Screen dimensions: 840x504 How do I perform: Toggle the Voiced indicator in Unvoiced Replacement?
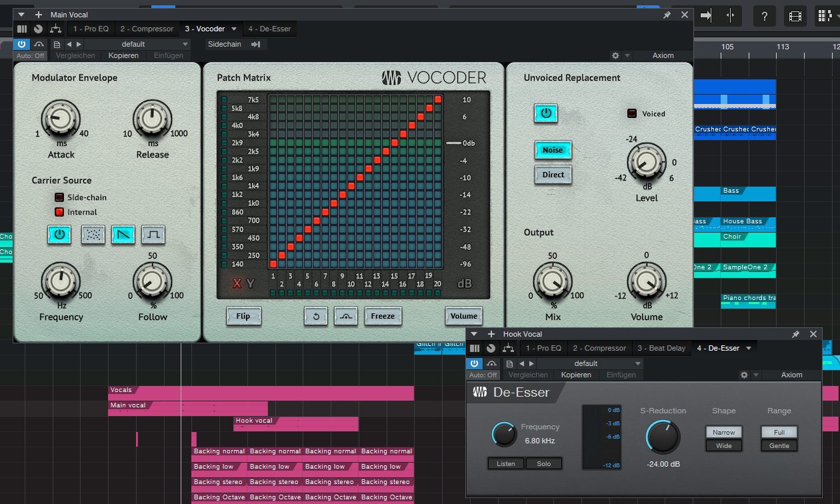[631, 113]
